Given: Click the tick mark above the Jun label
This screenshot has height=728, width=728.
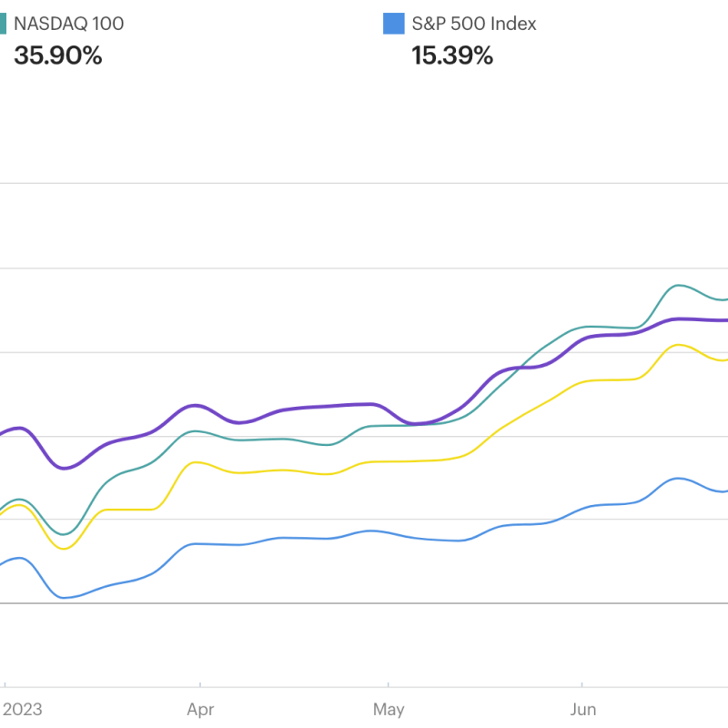Looking at the screenshot, I should (581, 682).
